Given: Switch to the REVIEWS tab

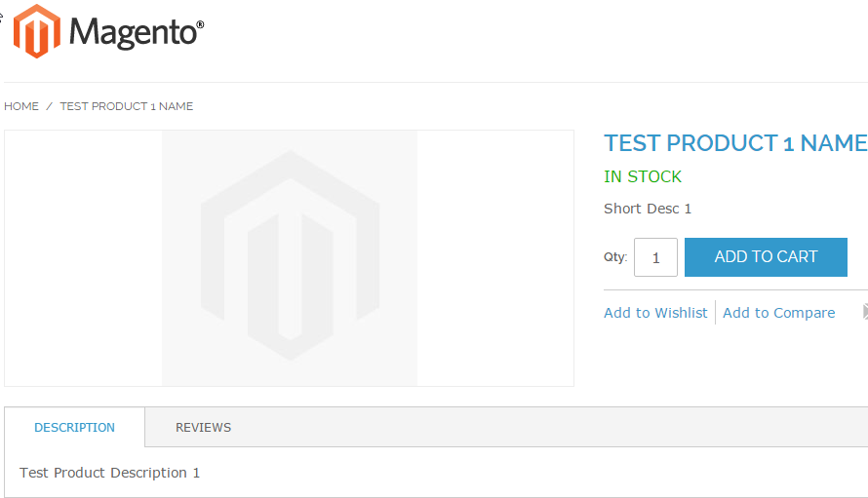Looking at the screenshot, I should [x=203, y=427].
